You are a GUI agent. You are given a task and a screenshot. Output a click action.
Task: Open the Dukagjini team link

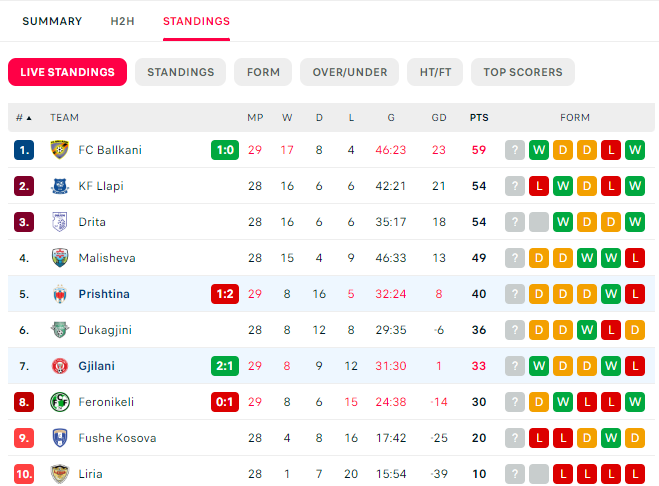click(105, 330)
